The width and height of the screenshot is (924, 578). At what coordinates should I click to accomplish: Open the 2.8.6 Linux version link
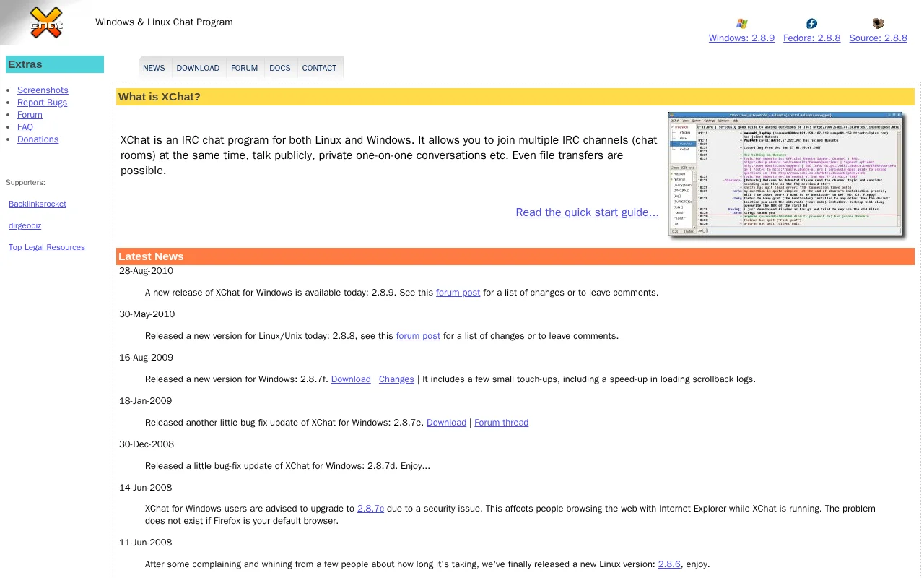(x=669, y=564)
